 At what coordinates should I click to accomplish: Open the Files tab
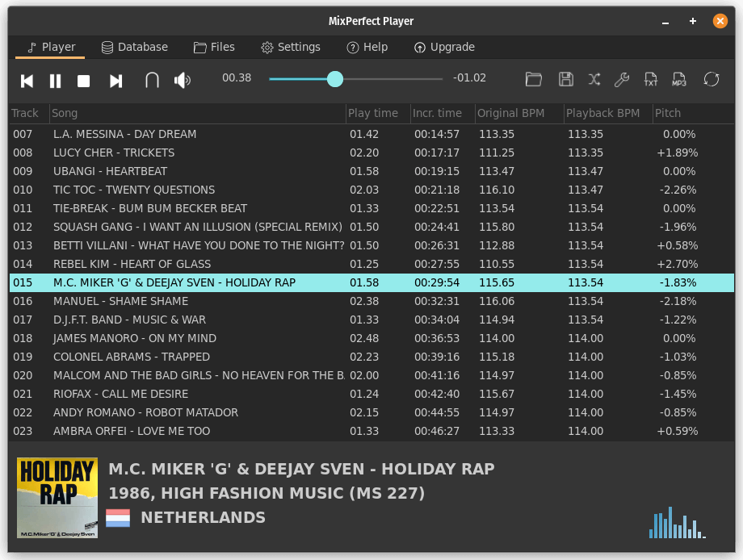pos(214,47)
